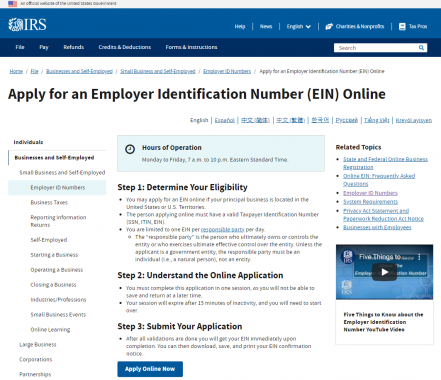Screen dimensions: 441x380
Task: Select Partnerships in sidebar
Action: (35, 375)
